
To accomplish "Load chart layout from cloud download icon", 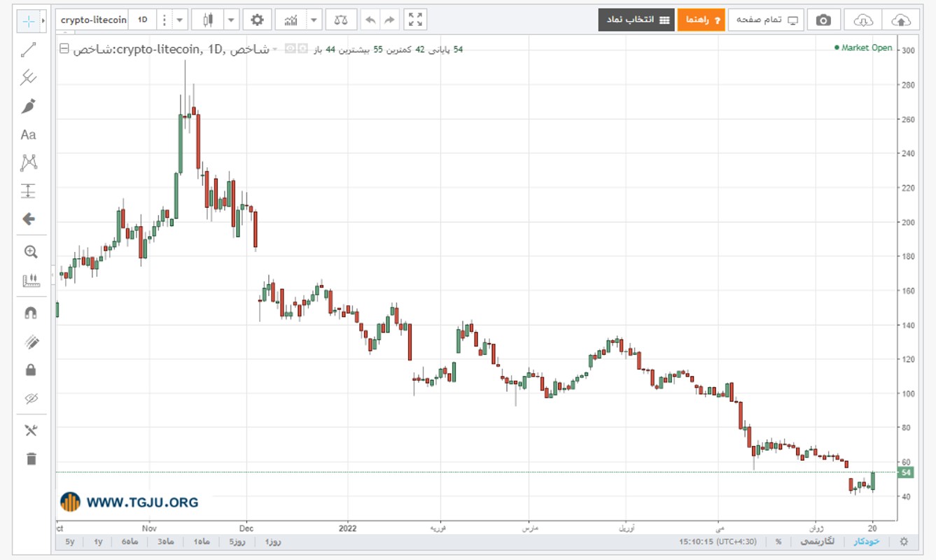I will (x=862, y=20).
